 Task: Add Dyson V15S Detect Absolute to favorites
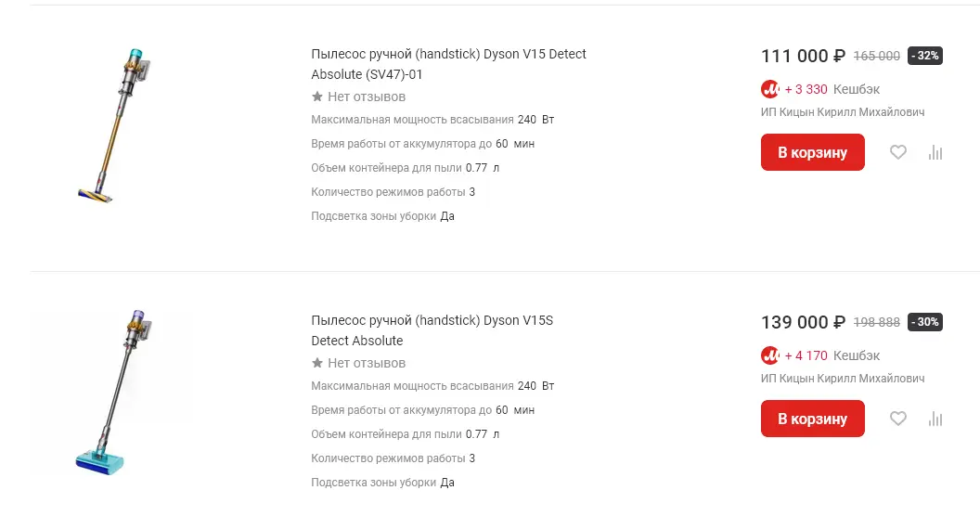[x=897, y=419]
